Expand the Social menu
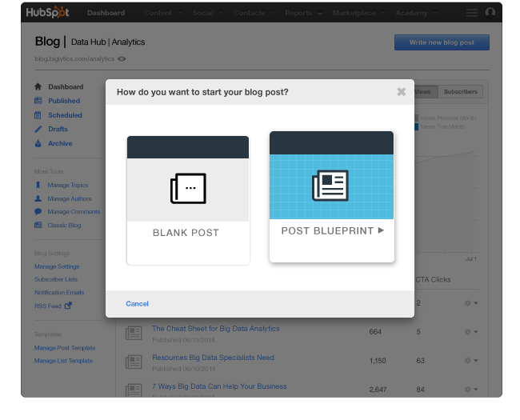This screenshot has height=420, width=520. (208, 13)
